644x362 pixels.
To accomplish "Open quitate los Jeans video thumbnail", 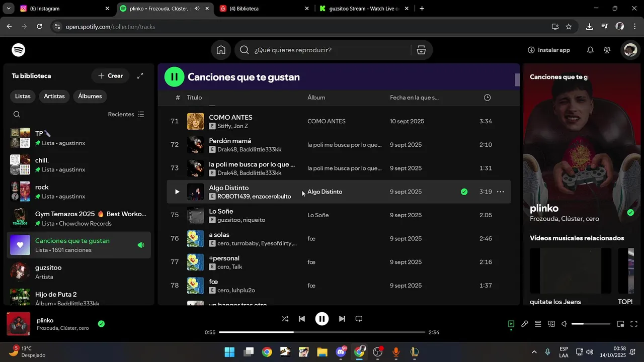I will tap(571, 270).
